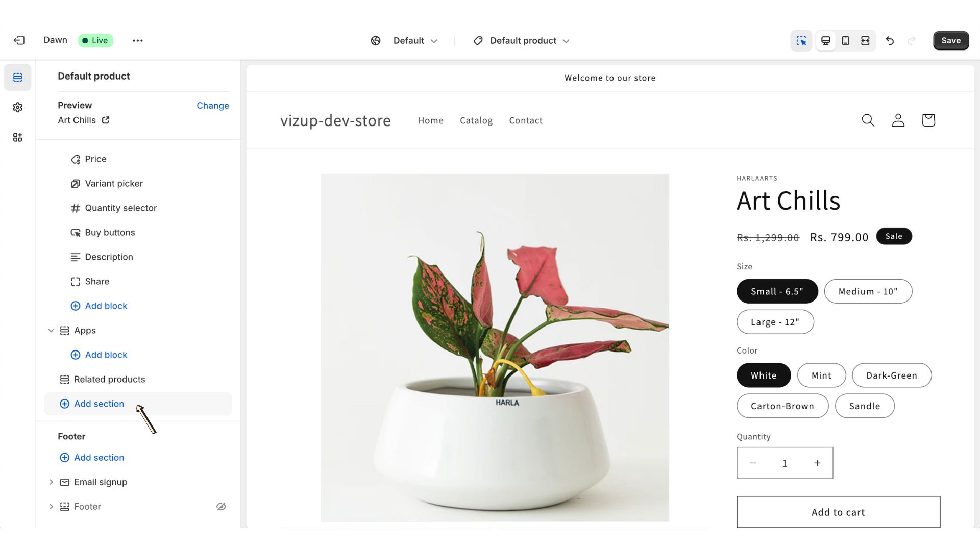Open the Default product template dropdown
Viewport: 980px width, 551px height.
click(x=521, y=40)
